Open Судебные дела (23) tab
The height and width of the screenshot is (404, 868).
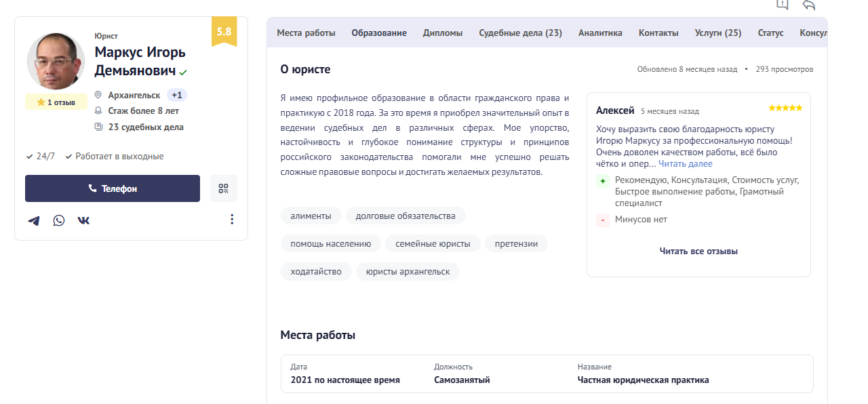(521, 33)
